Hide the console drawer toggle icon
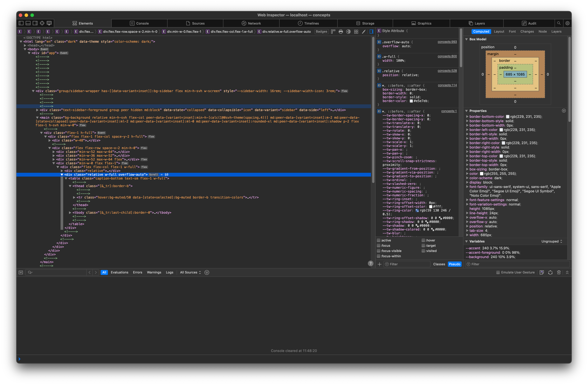 pos(21,272)
